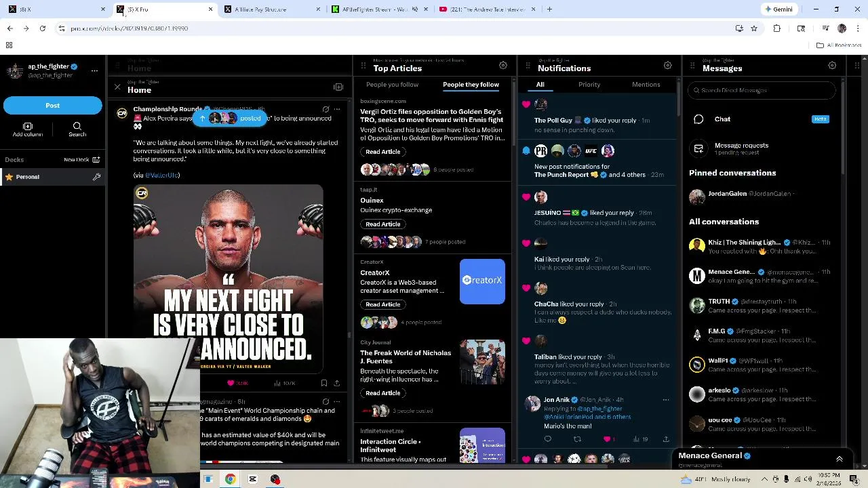868x488 pixels.
Task: Open the Search tool in sidebar
Action: coord(77,129)
